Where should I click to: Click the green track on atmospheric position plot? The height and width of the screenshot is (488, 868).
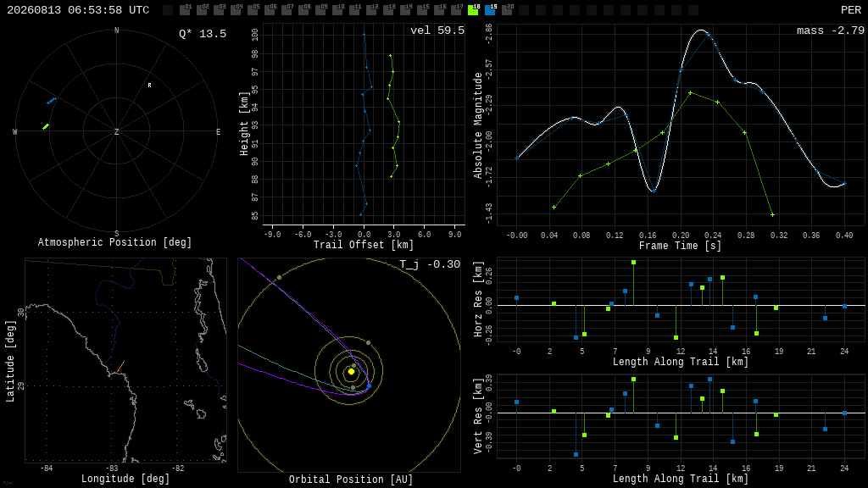tap(46, 127)
